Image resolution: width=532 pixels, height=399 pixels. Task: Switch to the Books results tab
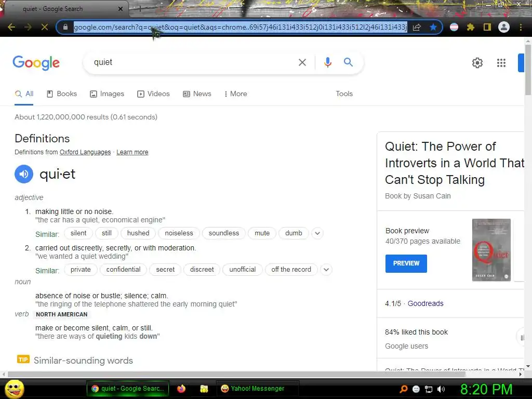click(62, 94)
